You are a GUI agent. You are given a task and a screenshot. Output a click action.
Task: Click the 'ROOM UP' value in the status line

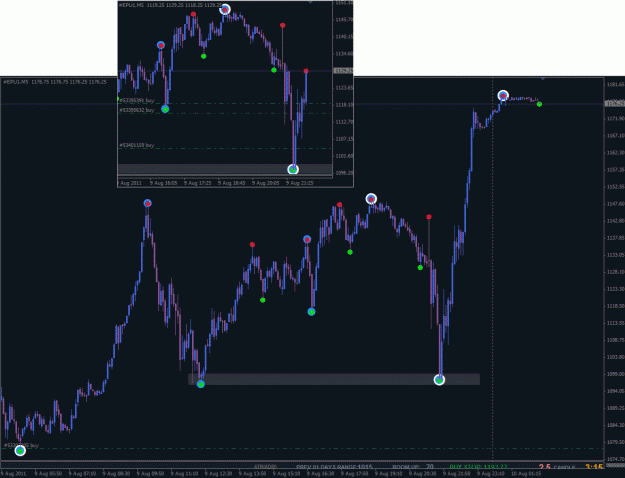click(429, 466)
